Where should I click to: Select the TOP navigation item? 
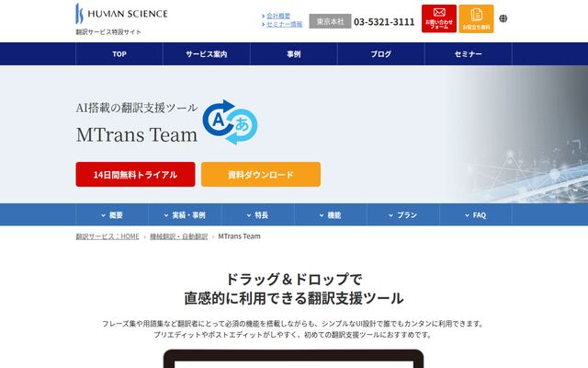point(119,54)
